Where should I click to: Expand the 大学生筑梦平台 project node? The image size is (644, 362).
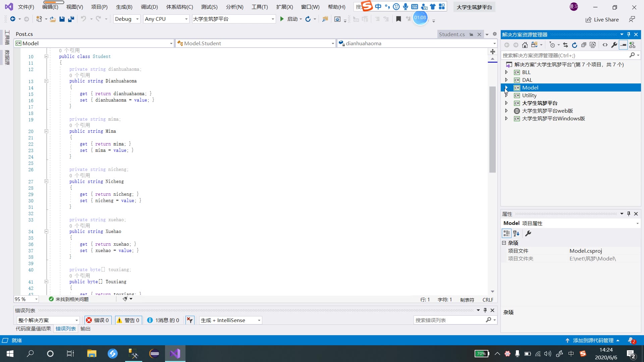(x=505, y=103)
